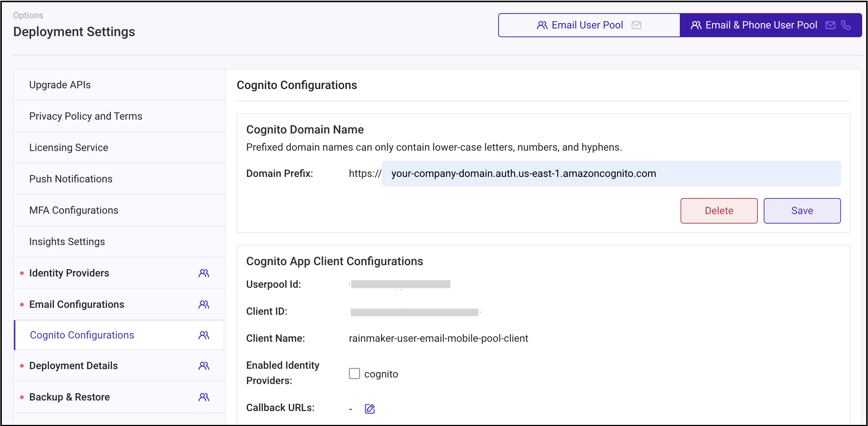Open Upgrade APIs settings
Screen dimensions: 868x426
click(60, 85)
